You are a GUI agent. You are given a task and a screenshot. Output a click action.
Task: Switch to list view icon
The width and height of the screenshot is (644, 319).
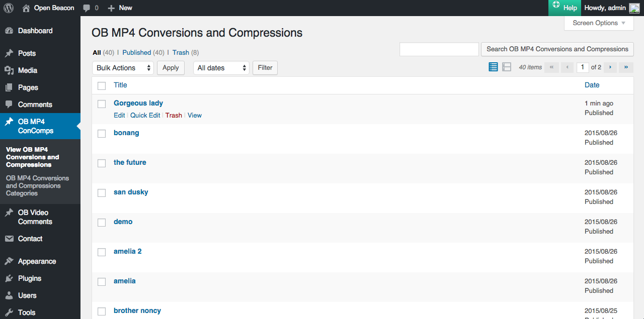pos(493,67)
